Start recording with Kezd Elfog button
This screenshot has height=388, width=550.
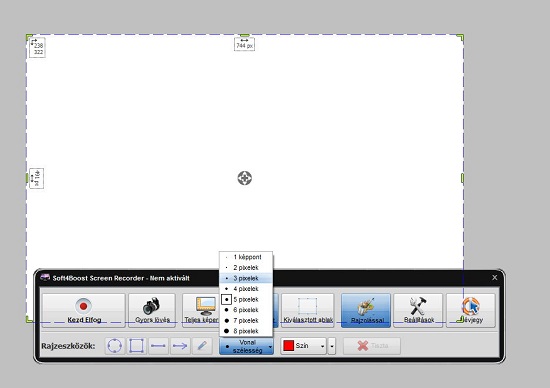(x=83, y=310)
